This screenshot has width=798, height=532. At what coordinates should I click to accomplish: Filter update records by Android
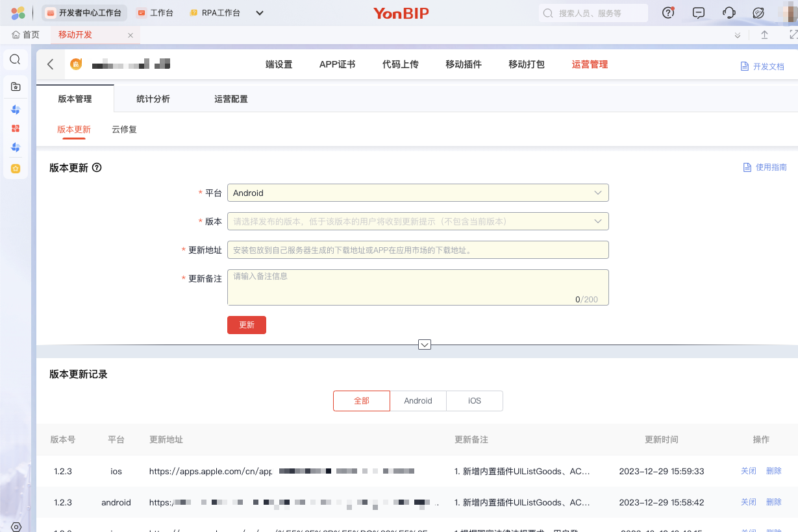(x=418, y=401)
